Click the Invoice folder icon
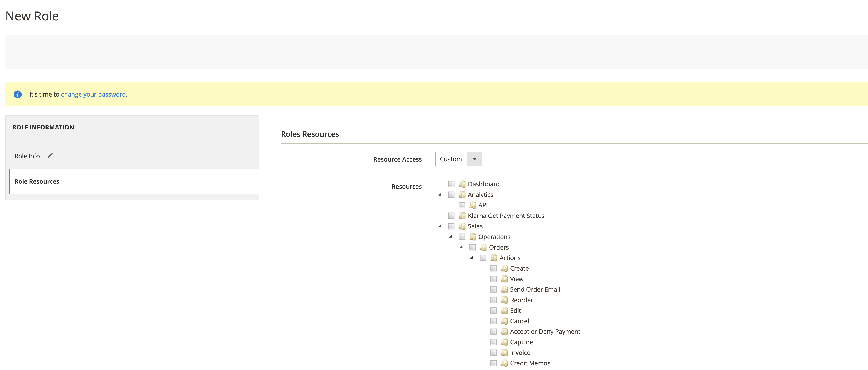This screenshot has width=868, height=370. point(504,352)
